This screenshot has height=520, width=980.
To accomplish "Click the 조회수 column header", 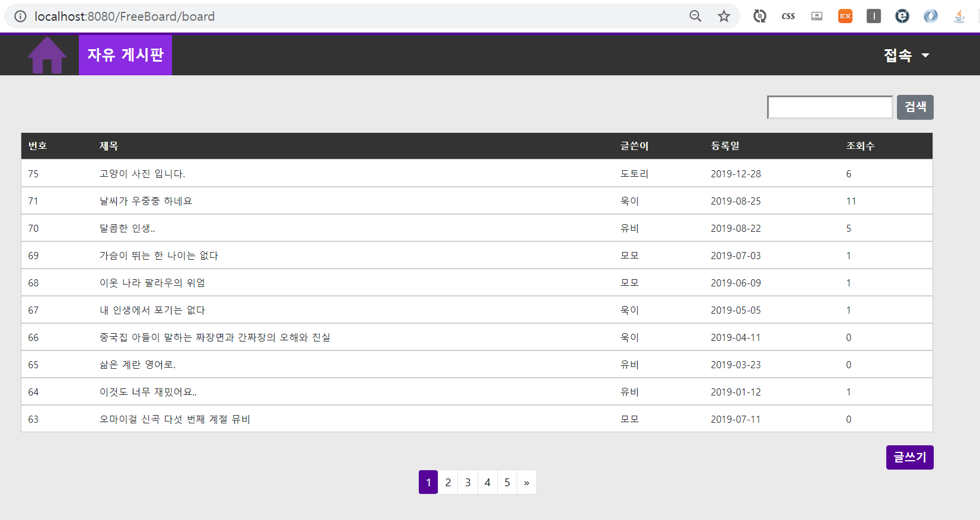I will point(860,146).
